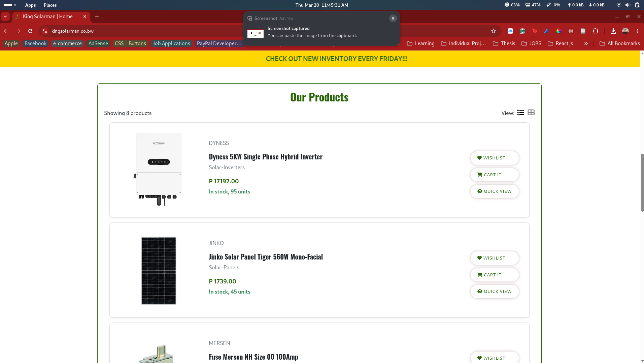Open the Places menu in top bar
This screenshot has height=363, width=644.
coord(50,5)
